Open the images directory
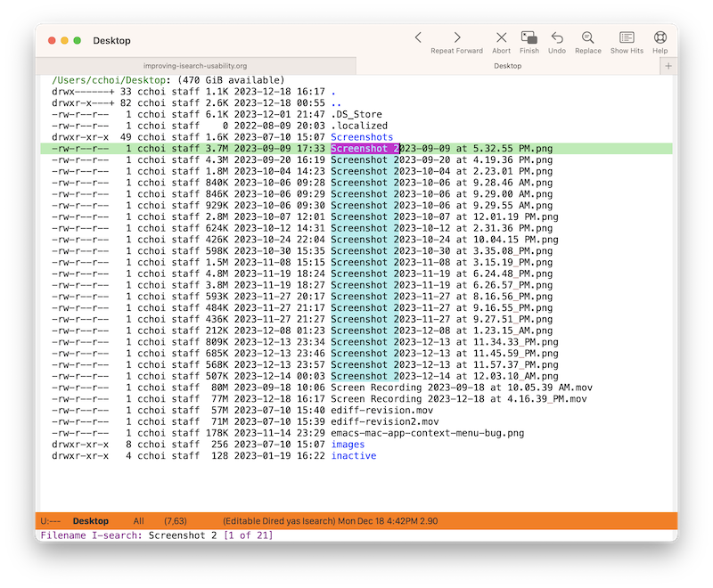 click(348, 445)
